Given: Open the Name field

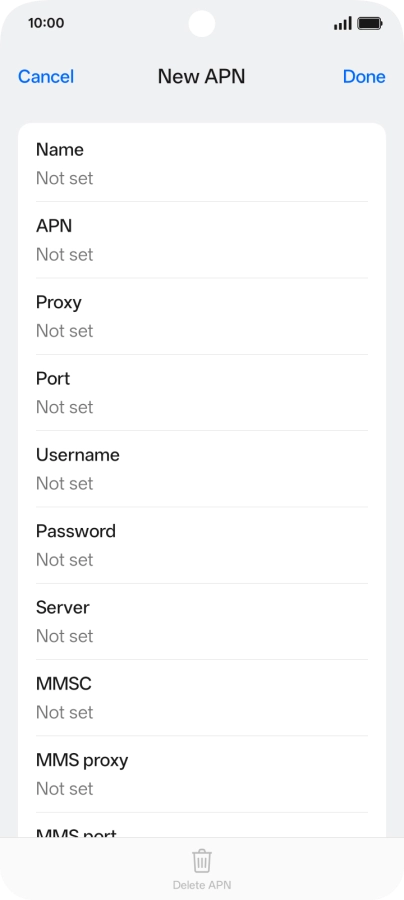Looking at the screenshot, I should [x=202, y=164].
